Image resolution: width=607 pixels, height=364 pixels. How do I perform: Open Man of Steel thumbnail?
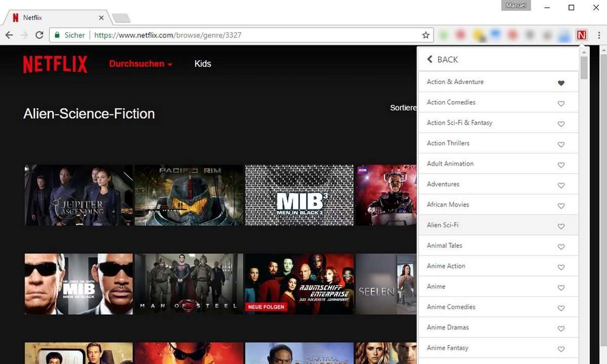(189, 284)
